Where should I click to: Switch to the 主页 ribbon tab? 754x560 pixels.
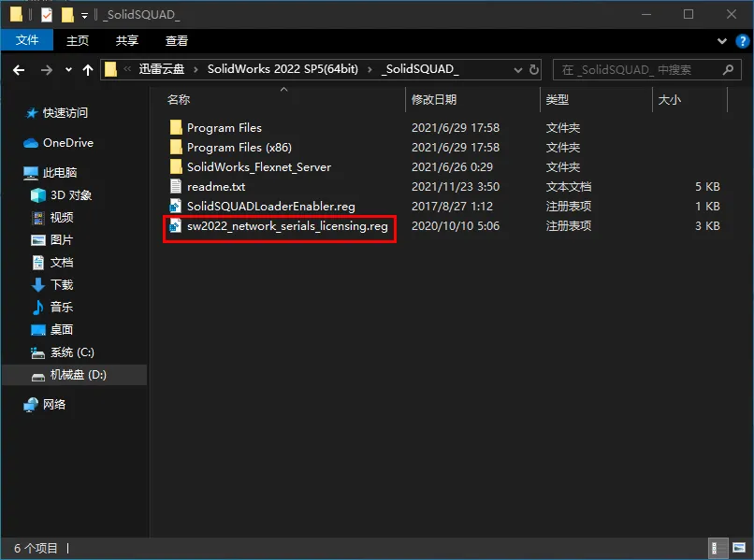coord(78,40)
